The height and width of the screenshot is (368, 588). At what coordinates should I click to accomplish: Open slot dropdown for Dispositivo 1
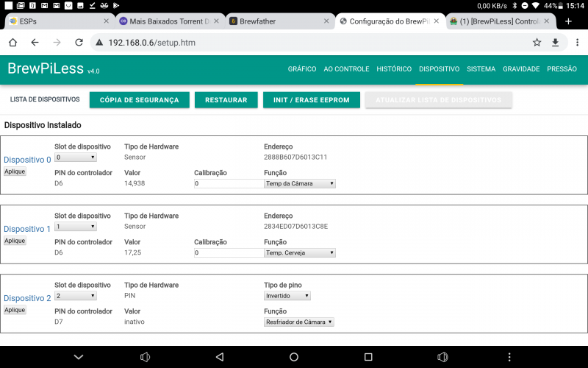76,227
